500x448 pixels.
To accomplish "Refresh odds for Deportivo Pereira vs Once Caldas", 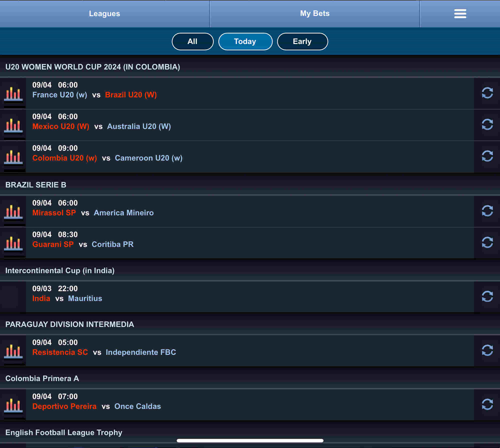I will point(487,404).
